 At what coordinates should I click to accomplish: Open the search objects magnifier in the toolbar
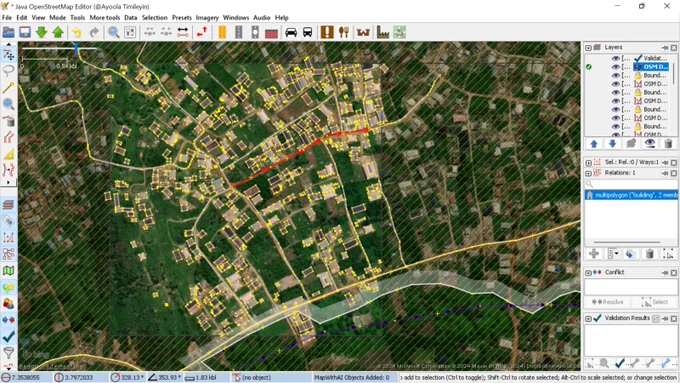coord(113,32)
